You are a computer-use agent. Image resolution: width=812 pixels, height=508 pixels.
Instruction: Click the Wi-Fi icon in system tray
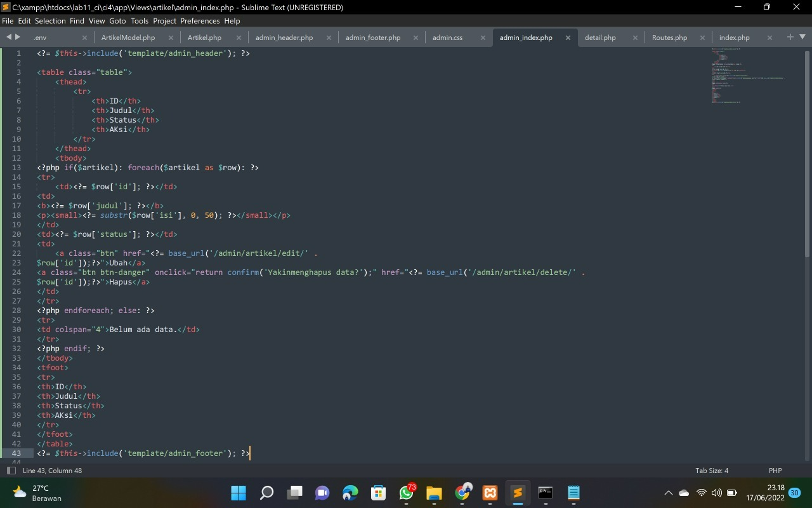(x=700, y=493)
